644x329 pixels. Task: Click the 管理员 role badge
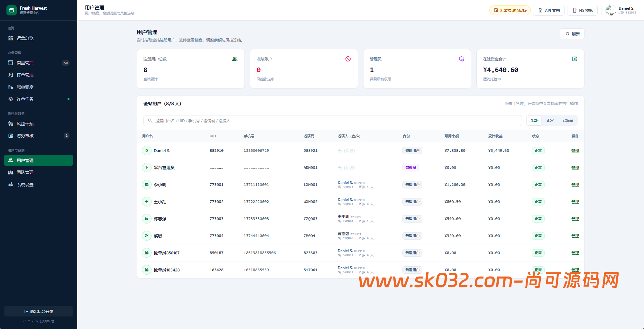[x=410, y=168]
